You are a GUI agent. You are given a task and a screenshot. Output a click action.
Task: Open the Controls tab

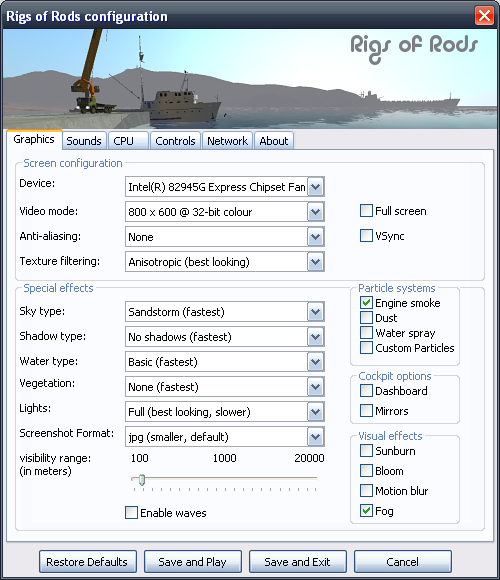coord(175,141)
